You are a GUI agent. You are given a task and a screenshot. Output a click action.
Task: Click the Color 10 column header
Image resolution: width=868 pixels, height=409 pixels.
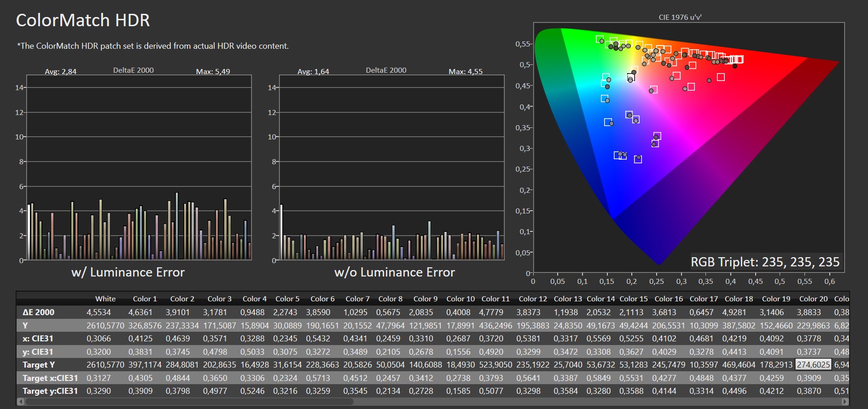point(460,299)
